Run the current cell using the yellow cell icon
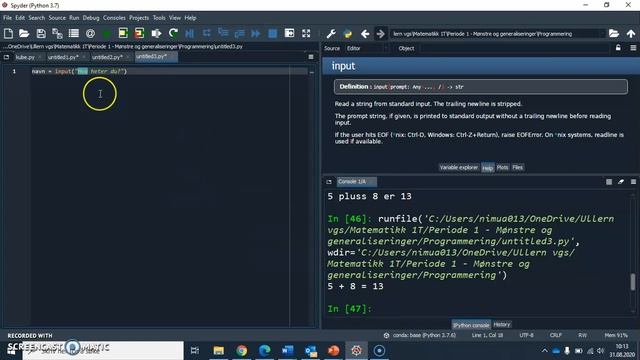Screen dimensions: 640x360 coord(123,33)
